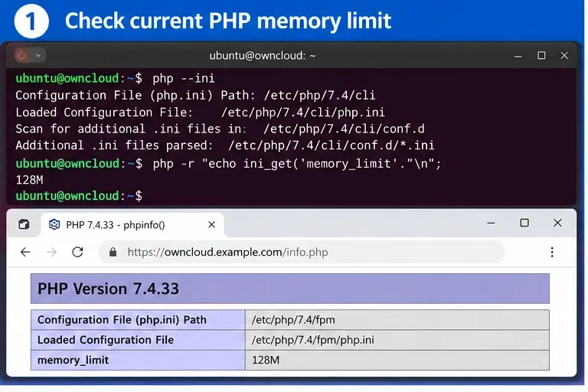Viewport: 588px width, 392px height.
Task: Open the terminal menu dropdown arrow
Action: point(38,56)
